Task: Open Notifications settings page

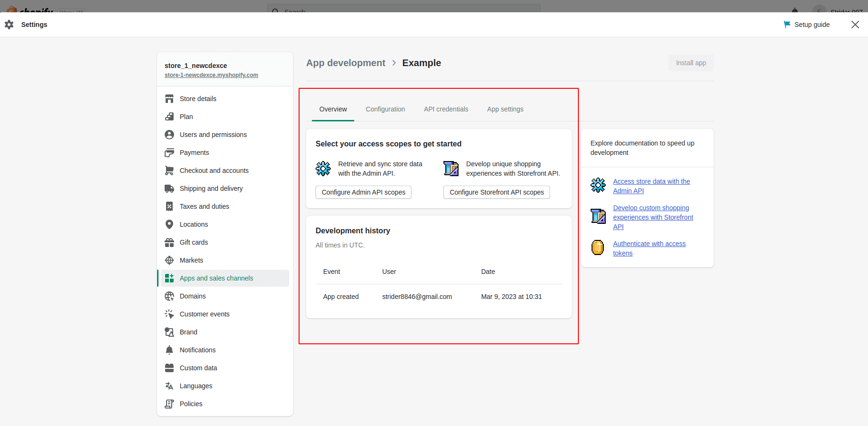Action: [225, 350]
